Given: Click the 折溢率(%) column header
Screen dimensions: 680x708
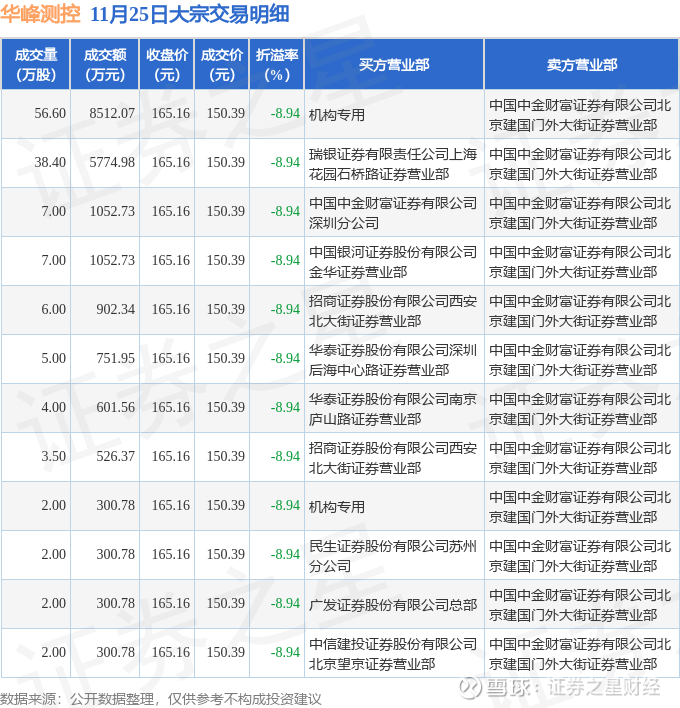Looking at the screenshot, I should (x=277, y=65).
